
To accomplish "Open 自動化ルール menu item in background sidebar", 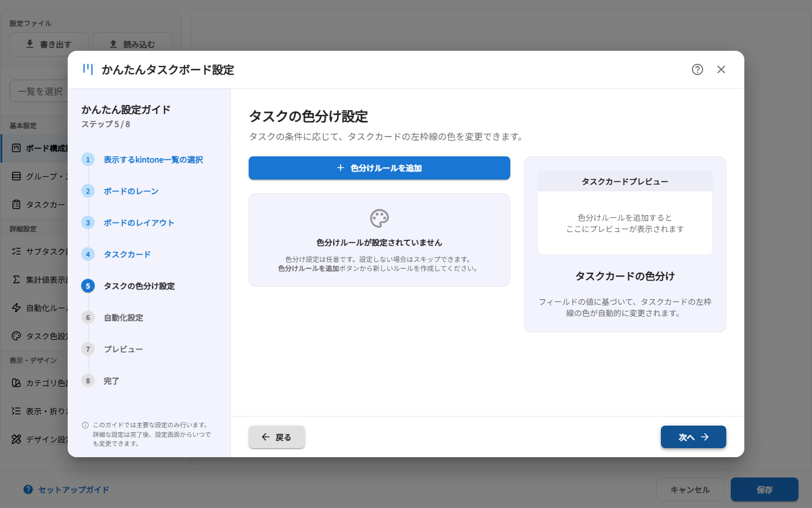I will point(34,308).
